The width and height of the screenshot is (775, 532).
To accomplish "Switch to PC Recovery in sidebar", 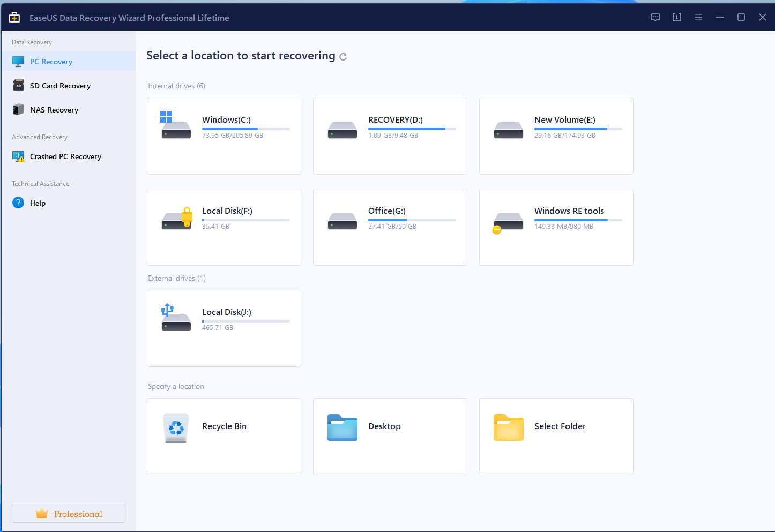I will click(51, 62).
